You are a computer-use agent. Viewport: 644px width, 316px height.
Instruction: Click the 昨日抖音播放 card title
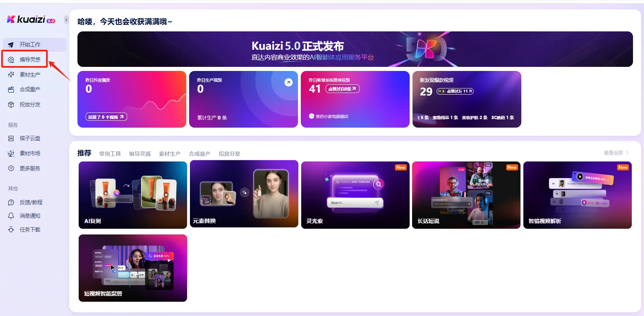(98, 80)
